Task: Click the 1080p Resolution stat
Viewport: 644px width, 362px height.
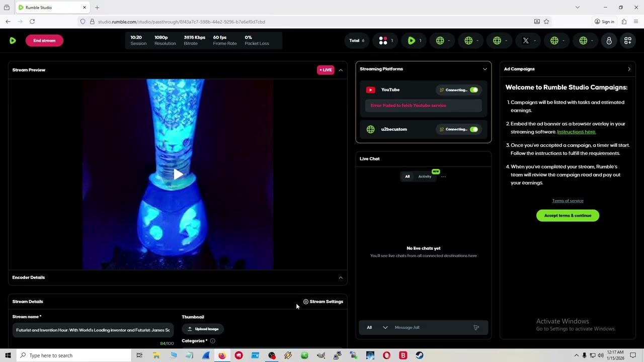Action: (165, 41)
